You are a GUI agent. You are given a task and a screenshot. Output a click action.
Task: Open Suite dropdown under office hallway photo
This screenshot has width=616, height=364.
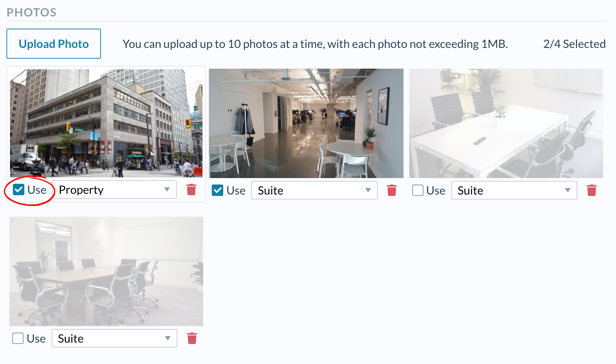pyautogui.click(x=314, y=190)
